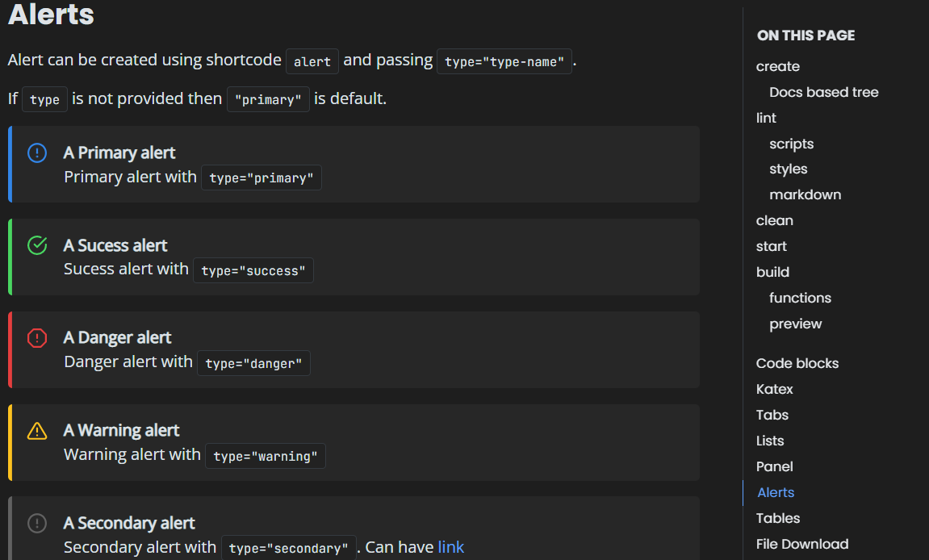Go to Docs based tree section
929x560 pixels.
pyautogui.click(x=823, y=92)
